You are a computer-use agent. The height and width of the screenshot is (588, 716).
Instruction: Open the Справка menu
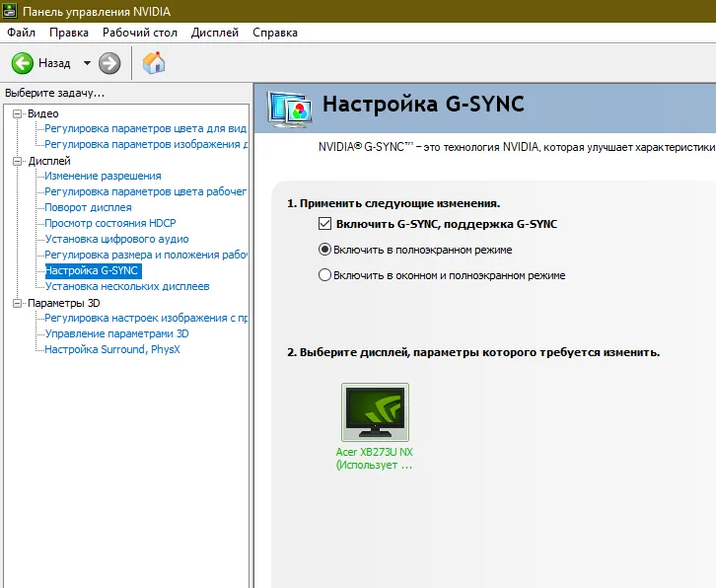coord(275,33)
